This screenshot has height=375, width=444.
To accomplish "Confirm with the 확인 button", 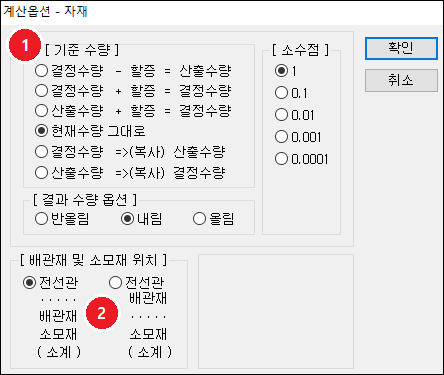I will 401,49.
